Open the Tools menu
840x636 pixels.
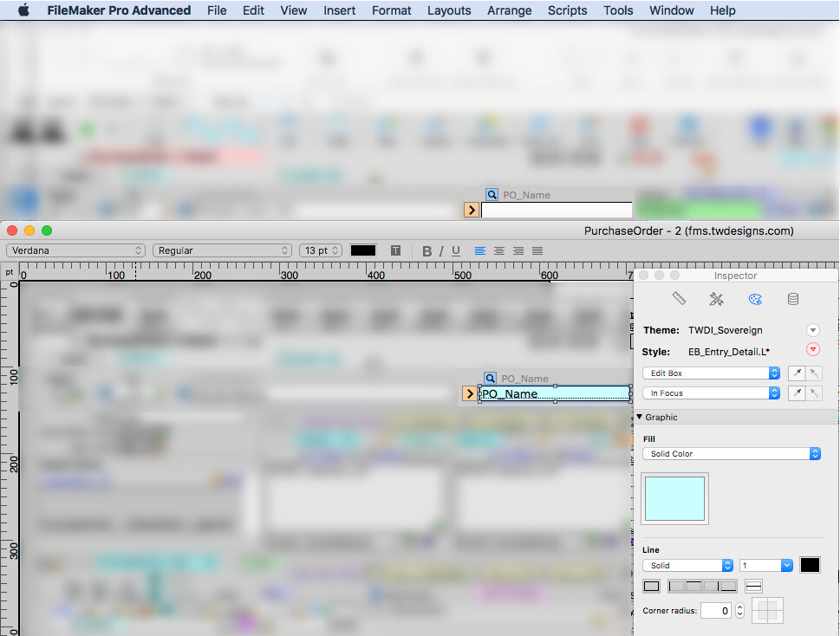618,10
